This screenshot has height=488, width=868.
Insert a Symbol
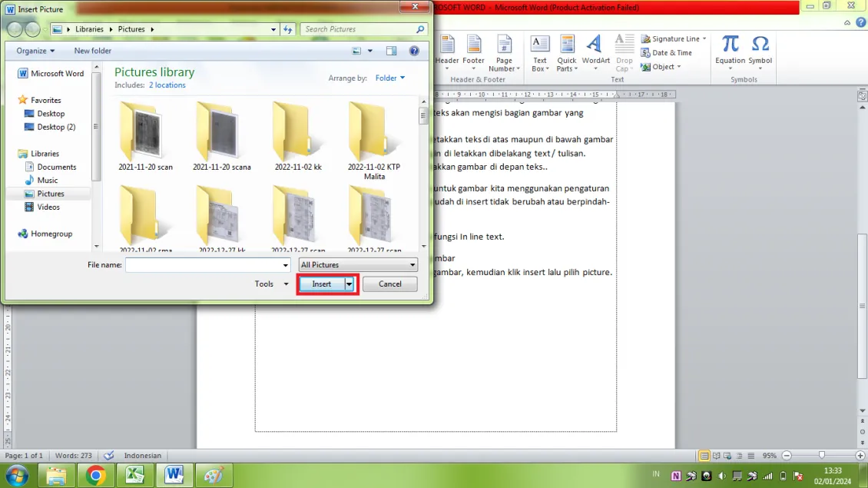760,52
